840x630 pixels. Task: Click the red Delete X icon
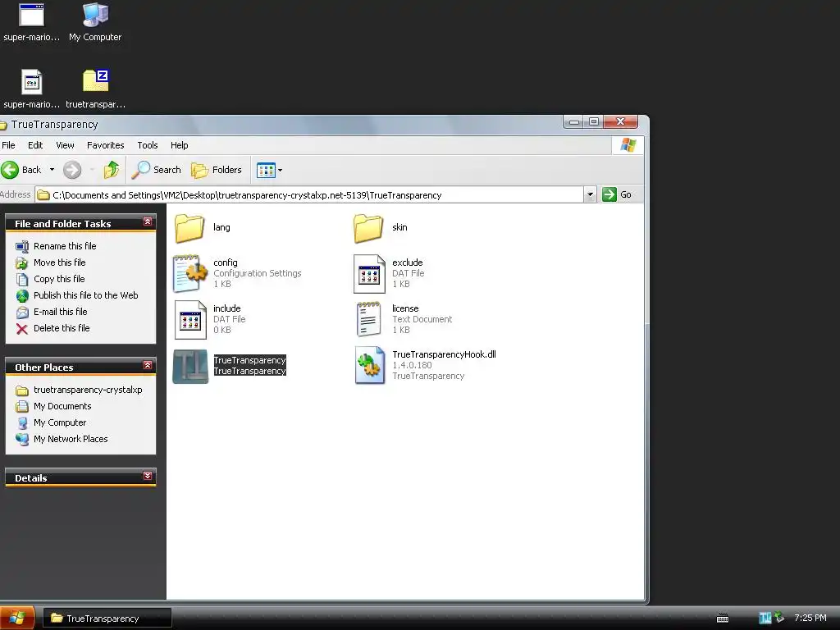22,329
